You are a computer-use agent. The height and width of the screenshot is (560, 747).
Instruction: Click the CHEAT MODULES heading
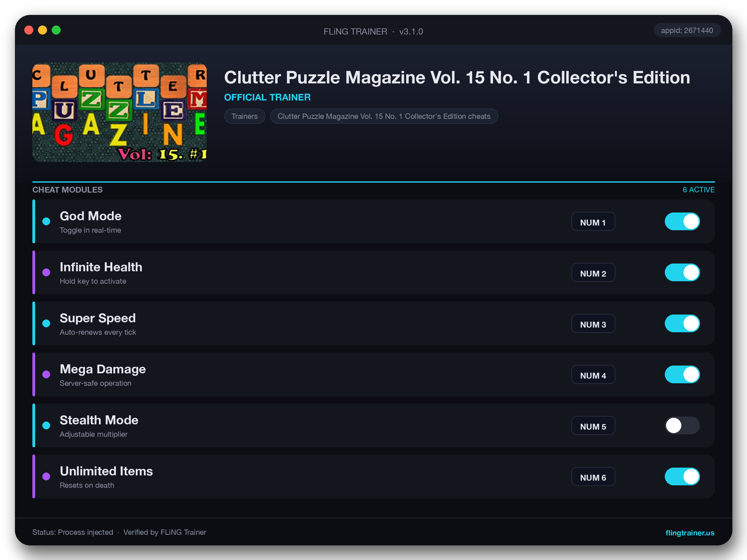tap(68, 190)
